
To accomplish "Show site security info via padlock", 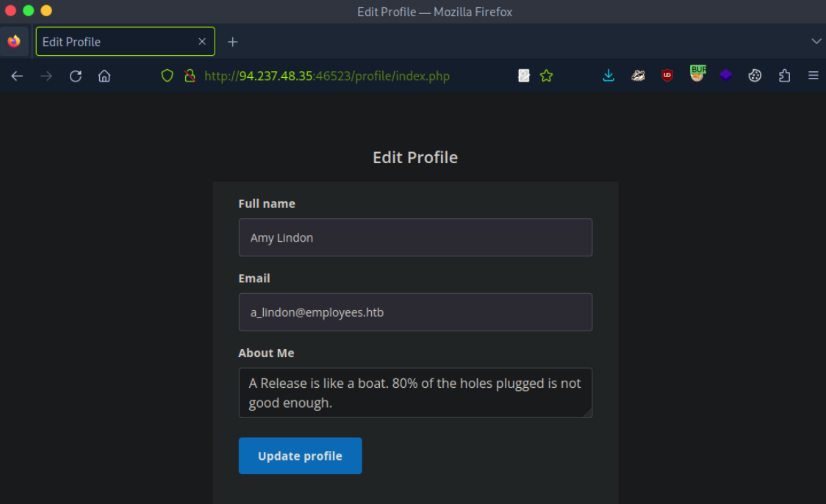I will (x=190, y=76).
